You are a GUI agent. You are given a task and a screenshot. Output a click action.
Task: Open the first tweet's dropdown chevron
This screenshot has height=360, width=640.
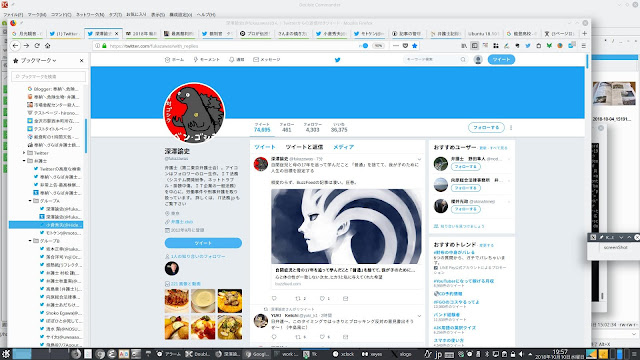[x=419, y=159]
